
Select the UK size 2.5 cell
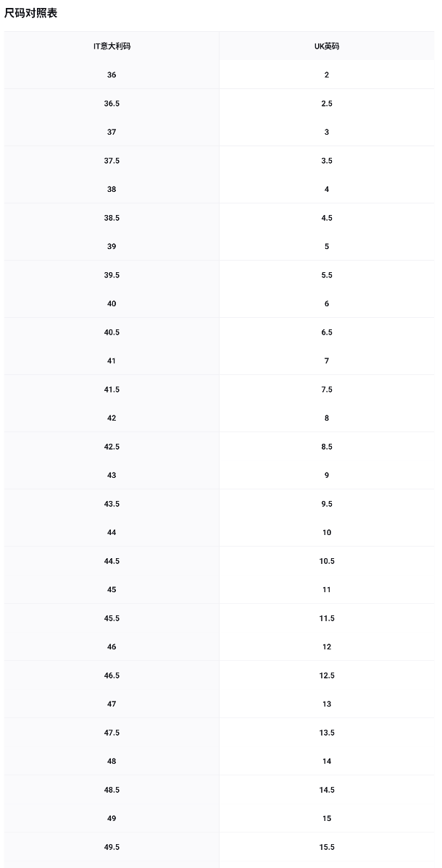(327, 104)
